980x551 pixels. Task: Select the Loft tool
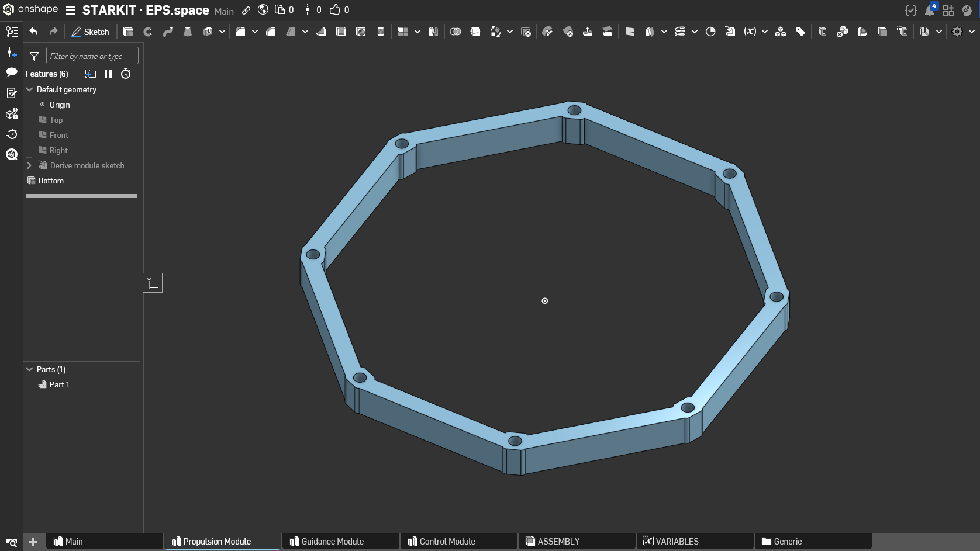point(188,32)
